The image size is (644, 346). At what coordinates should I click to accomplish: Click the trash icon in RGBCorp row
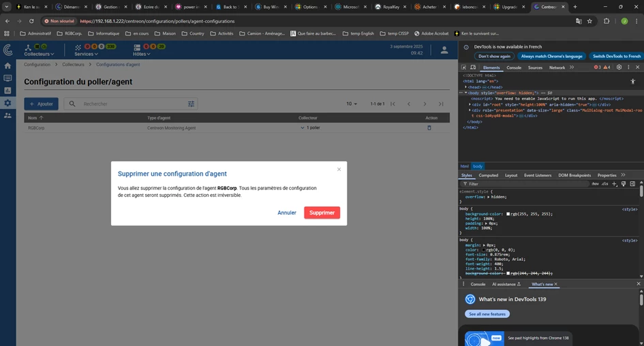tap(429, 127)
